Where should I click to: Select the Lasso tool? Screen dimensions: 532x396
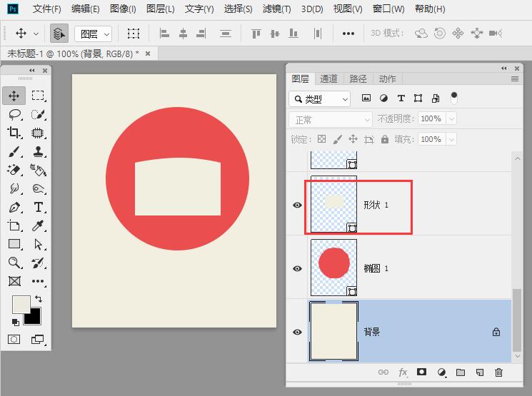[x=14, y=114]
